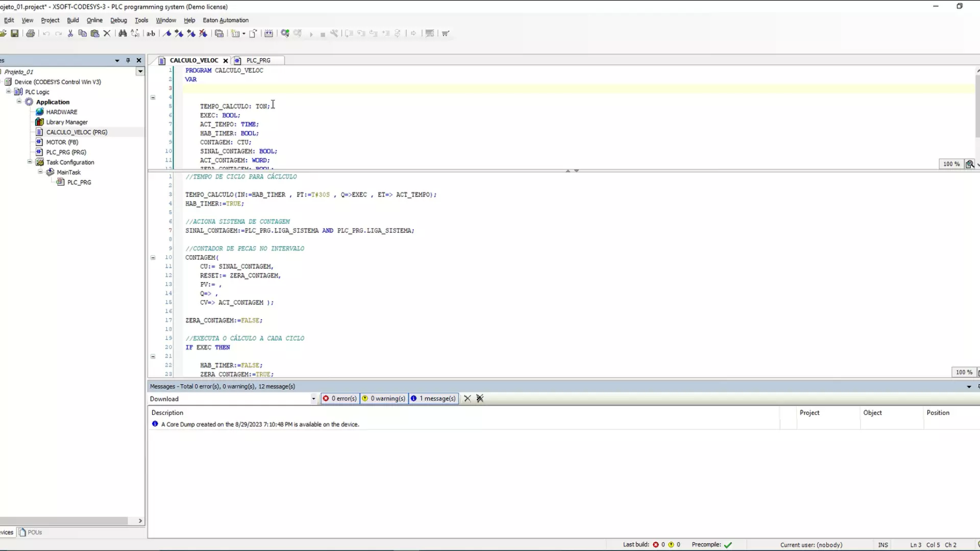Open the Build menu
This screenshot has height=551, width=980.
73,20
